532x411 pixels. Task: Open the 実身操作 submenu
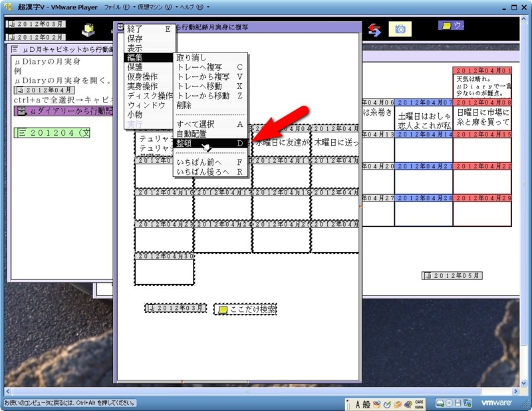point(150,86)
